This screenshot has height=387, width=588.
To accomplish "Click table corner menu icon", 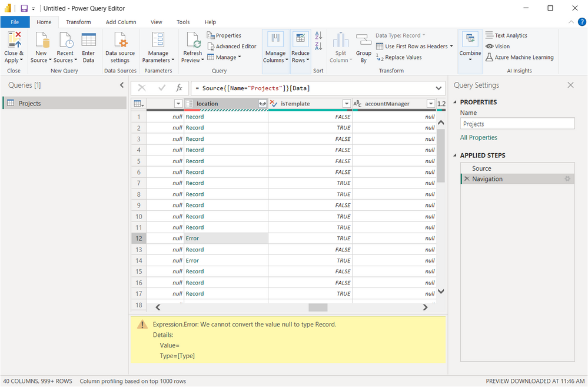I will pyautogui.click(x=139, y=104).
